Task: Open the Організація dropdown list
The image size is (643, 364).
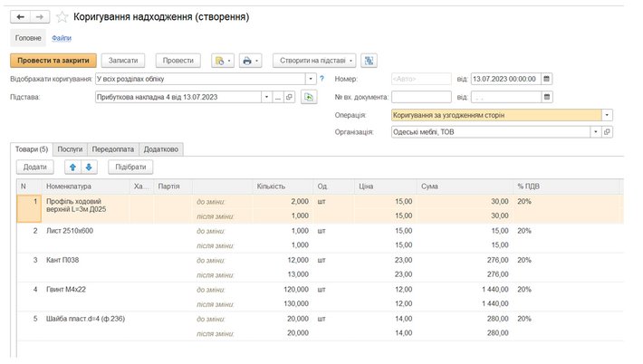Action: pos(595,132)
